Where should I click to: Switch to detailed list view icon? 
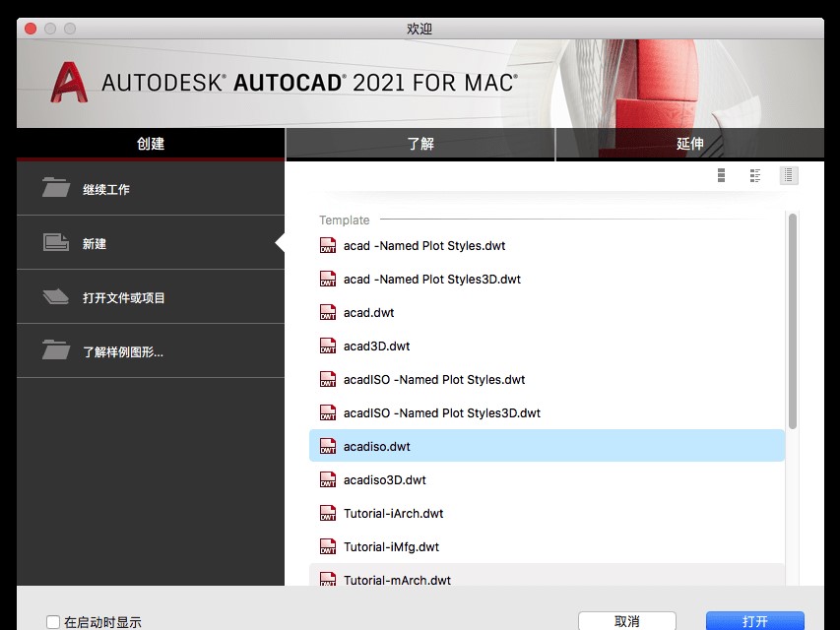point(755,175)
